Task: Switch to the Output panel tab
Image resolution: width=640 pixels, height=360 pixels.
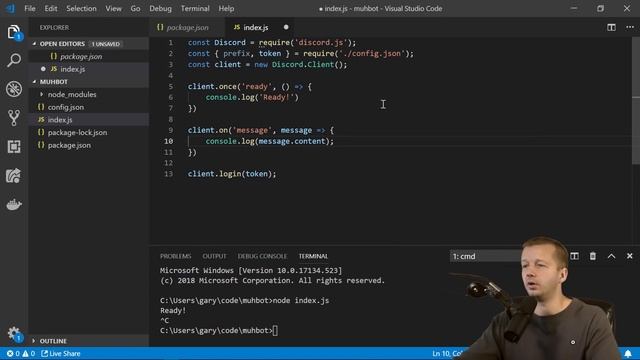Action: point(214,256)
